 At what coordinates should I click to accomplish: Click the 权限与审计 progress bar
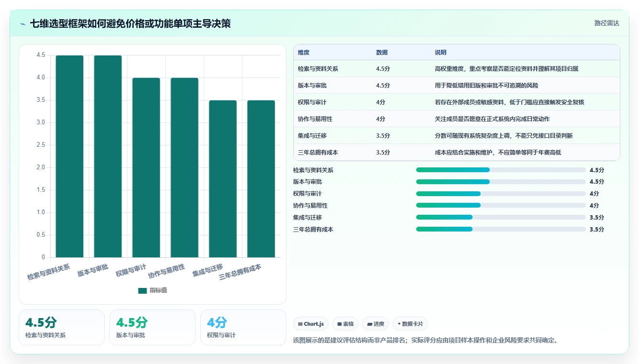pyautogui.click(x=501, y=194)
